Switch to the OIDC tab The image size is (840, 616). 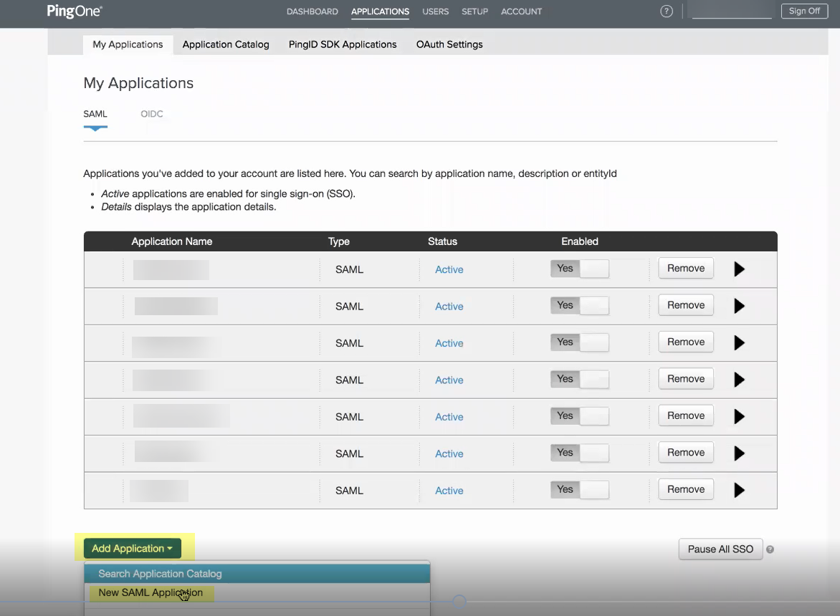(152, 114)
